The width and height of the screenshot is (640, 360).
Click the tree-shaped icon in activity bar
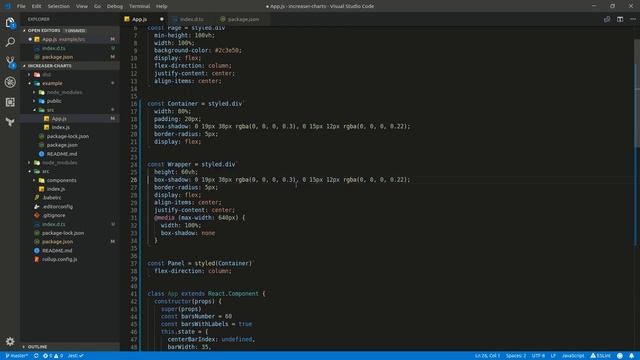point(10,122)
